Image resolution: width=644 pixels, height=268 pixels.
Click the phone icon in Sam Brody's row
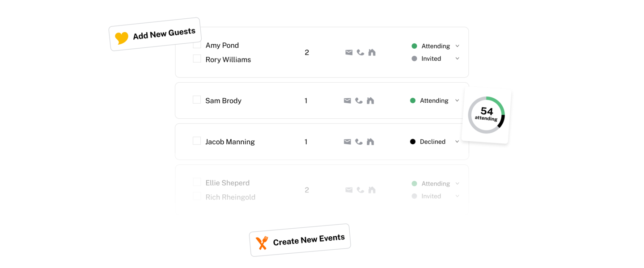[x=359, y=100]
